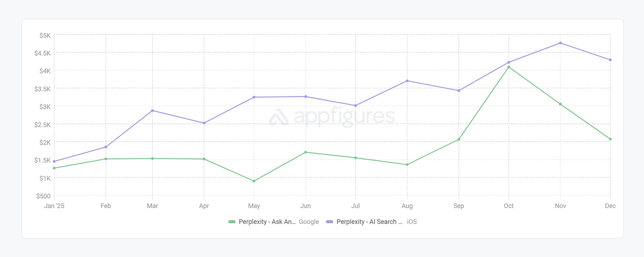
Task: Click the $4.5K y-axis label
Action: [42, 53]
